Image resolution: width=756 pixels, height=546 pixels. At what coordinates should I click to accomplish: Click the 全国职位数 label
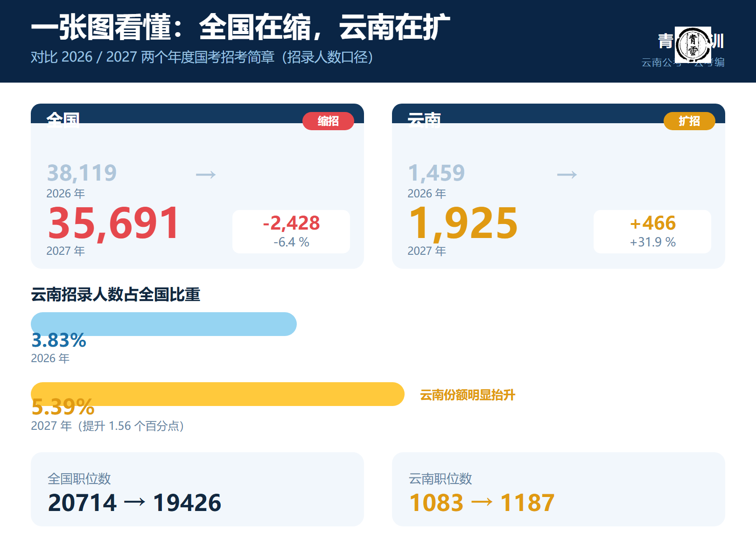coord(79,479)
